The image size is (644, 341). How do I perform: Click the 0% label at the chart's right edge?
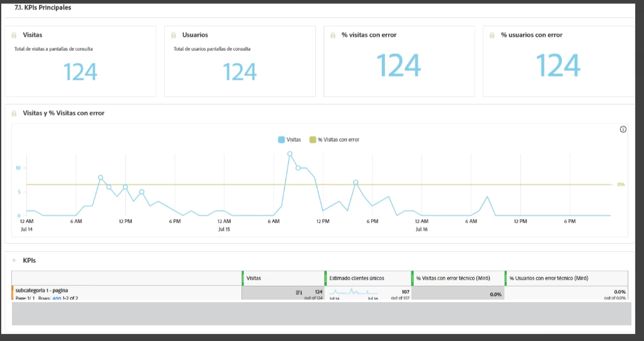pyautogui.click(x=621, y=185)
